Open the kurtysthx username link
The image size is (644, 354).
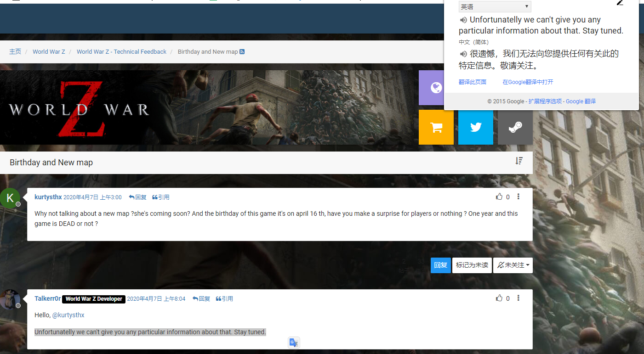tap(48, 197)
